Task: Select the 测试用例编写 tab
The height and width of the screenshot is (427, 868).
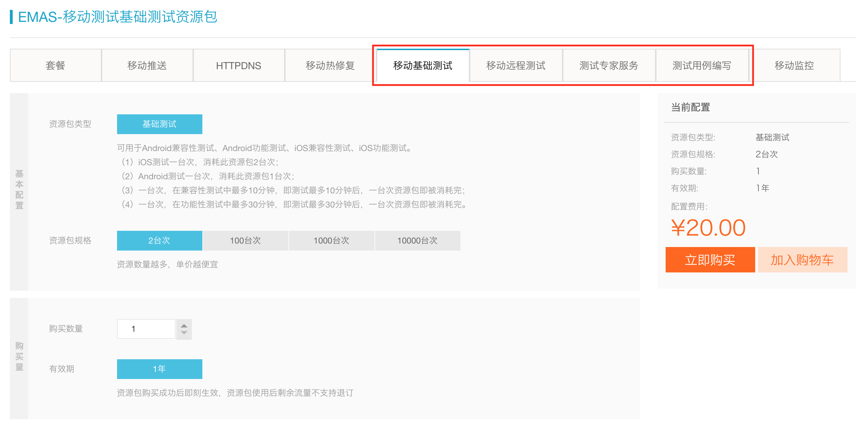Action: click(702, 65)
